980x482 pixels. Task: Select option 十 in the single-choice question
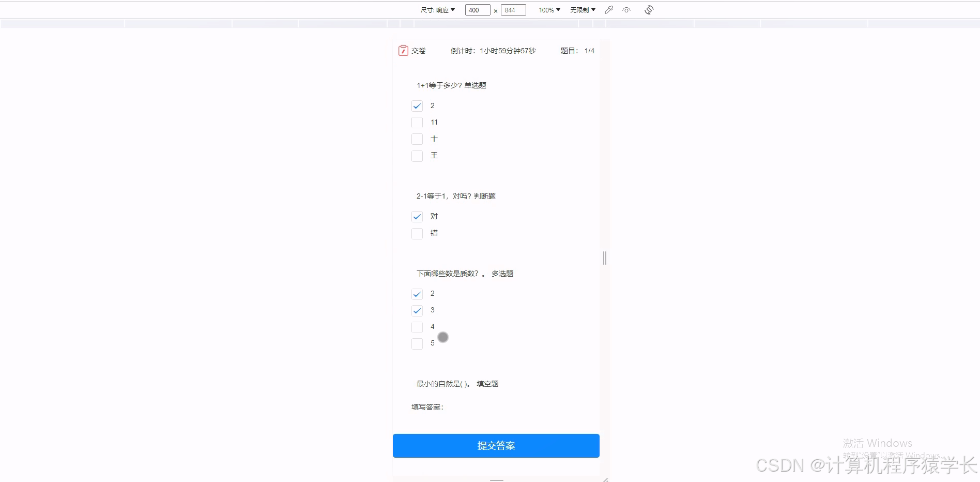click(x=417, y=139)
